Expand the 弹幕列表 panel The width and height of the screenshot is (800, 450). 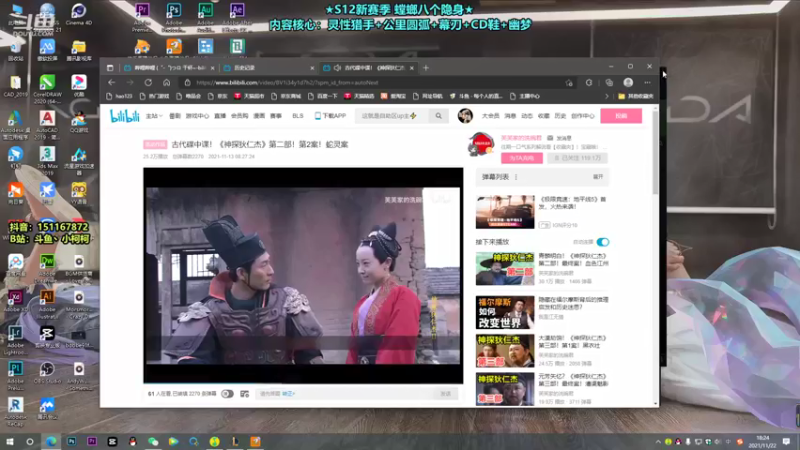pos(598,177)
